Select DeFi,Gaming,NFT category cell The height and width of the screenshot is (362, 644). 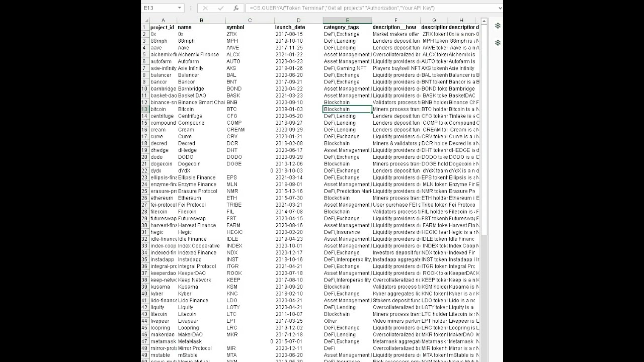[347, 68]
